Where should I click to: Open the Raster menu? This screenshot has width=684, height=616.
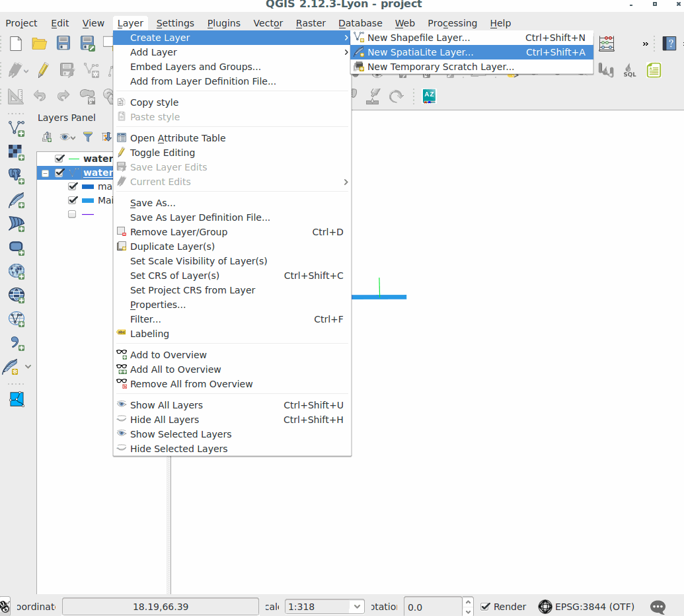[x=311, y=23]
